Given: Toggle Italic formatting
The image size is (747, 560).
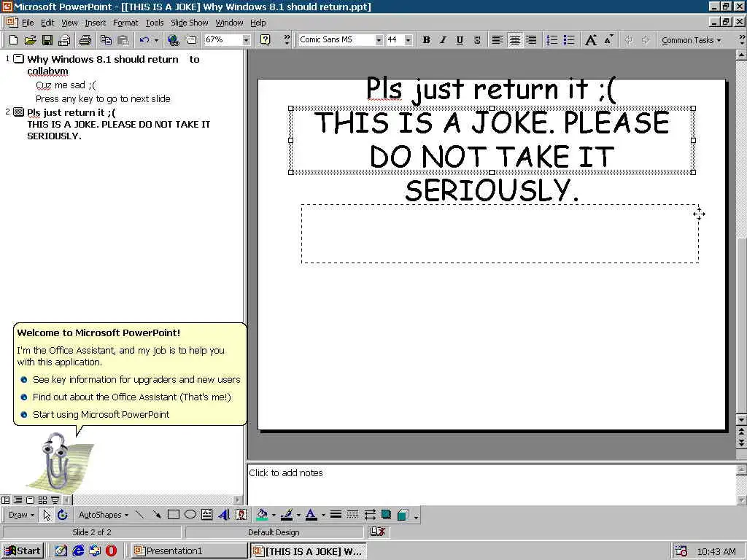Looking at the screenshot, I should point(443,40).
